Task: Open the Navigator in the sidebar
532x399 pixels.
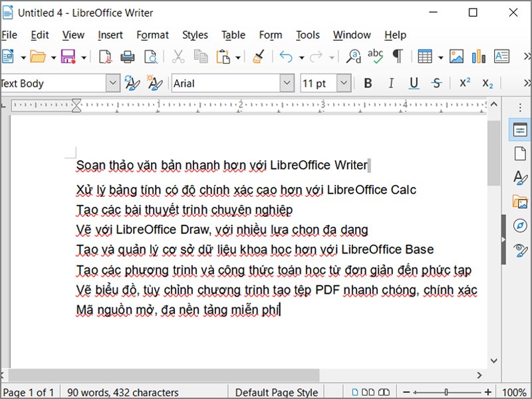Action: click(x=519, y=224)
